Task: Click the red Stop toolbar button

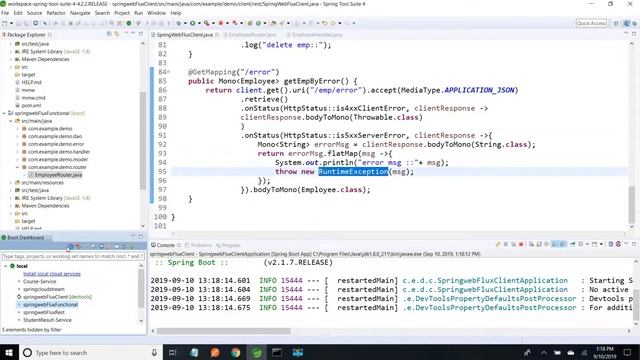Action: tap(221, 23)
